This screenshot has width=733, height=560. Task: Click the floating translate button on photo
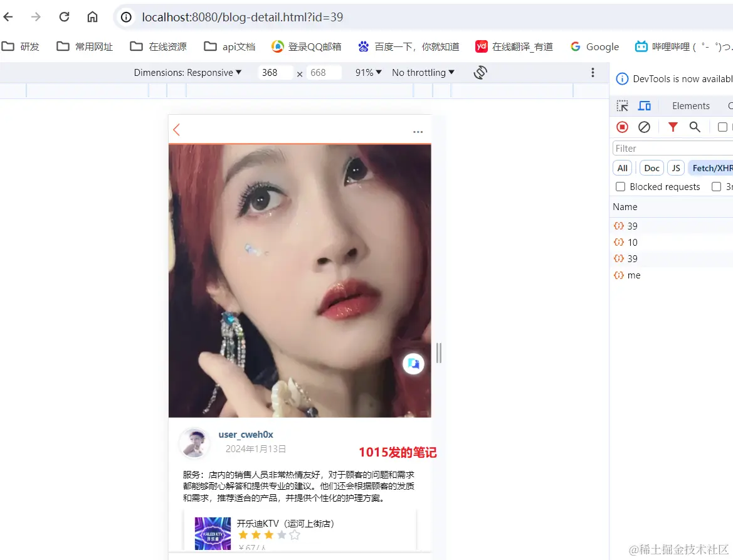413,364
